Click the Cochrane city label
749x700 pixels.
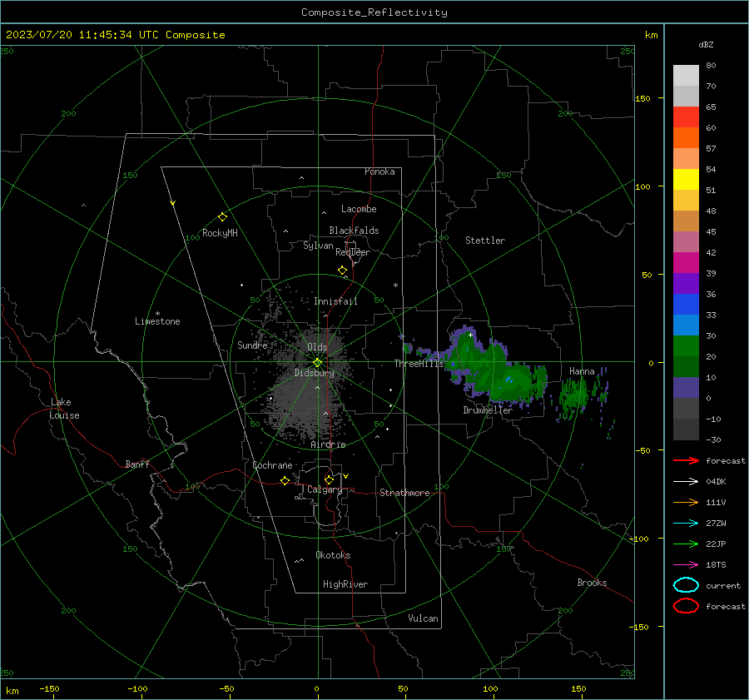tap(272, 465)
